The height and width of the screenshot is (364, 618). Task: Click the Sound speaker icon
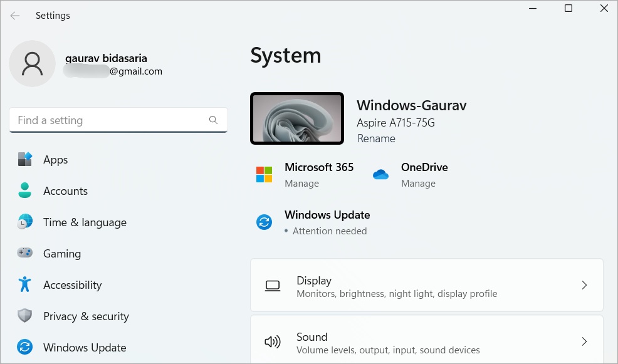pyautogui.click(x=273, y=341)
